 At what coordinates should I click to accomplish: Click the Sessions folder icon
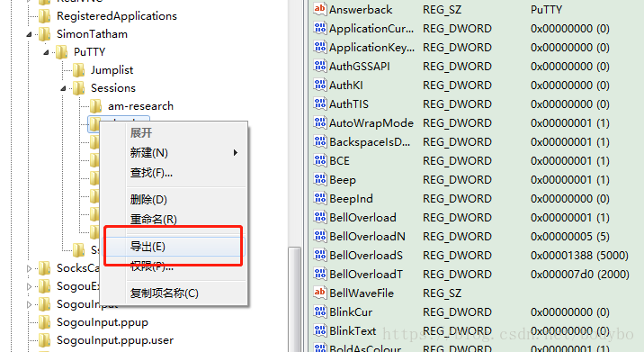point(79,88)
